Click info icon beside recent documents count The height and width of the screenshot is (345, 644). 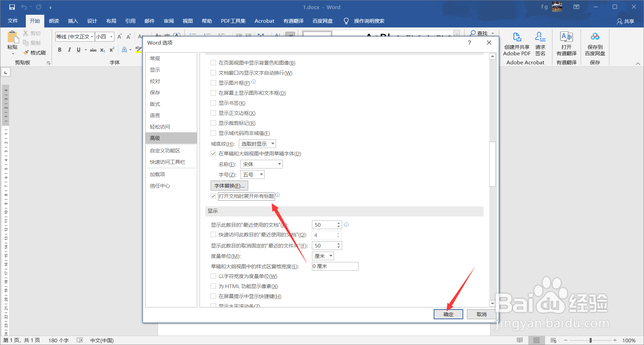click(346, 225)
